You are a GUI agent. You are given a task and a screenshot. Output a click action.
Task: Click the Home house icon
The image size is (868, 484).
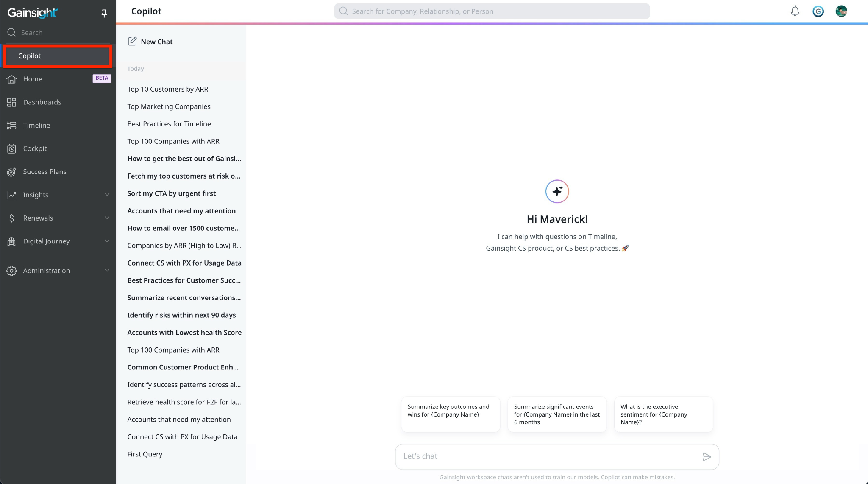click(12, 79)
